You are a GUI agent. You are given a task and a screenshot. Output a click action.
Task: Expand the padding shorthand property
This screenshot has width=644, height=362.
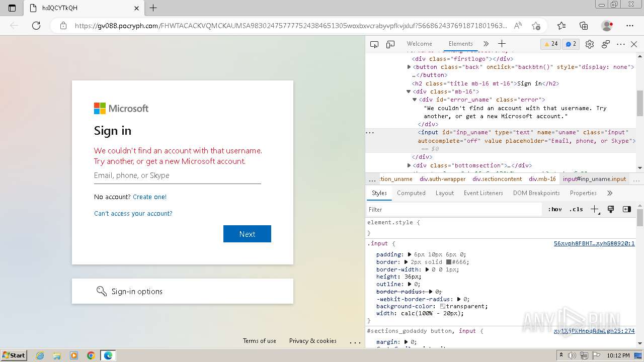[x=410, y=254]
